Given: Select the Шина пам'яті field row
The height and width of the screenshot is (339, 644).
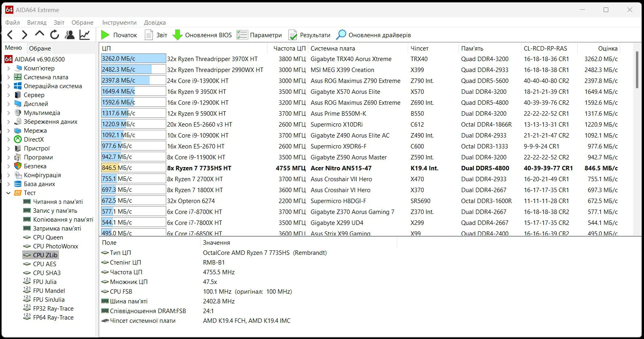Looking at the screenshot, I should tap(248, 301).
